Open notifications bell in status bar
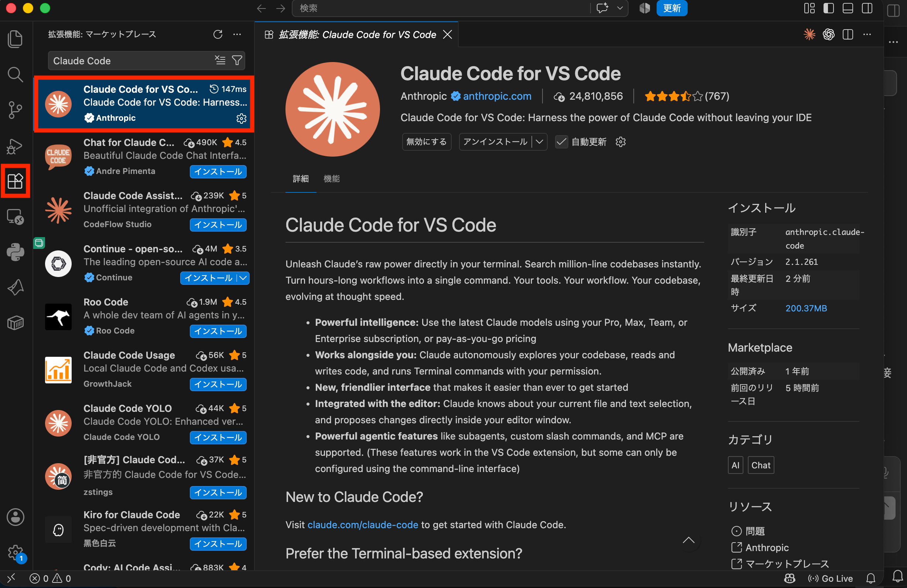Viewport: 907px width, 588px height. pos(870,578)
